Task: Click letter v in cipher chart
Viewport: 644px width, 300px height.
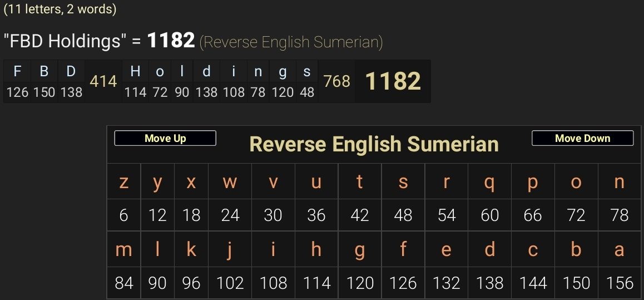Action: point(273,182)
